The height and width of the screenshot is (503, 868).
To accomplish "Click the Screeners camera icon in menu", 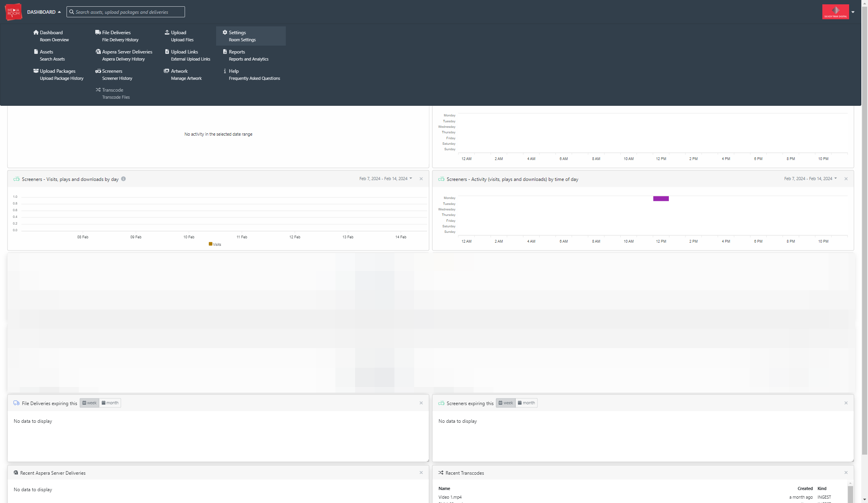I will coord(98,71).
